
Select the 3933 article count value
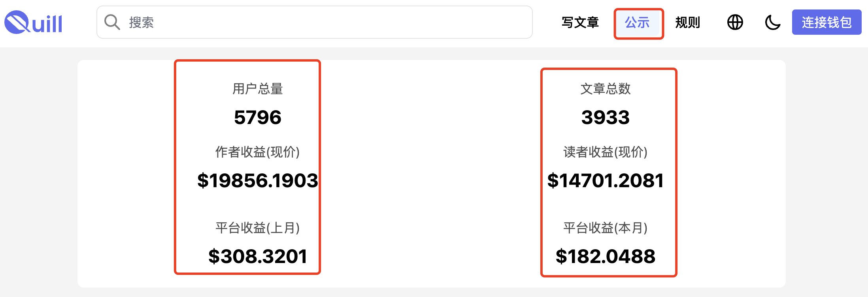[x=605, y=117]
